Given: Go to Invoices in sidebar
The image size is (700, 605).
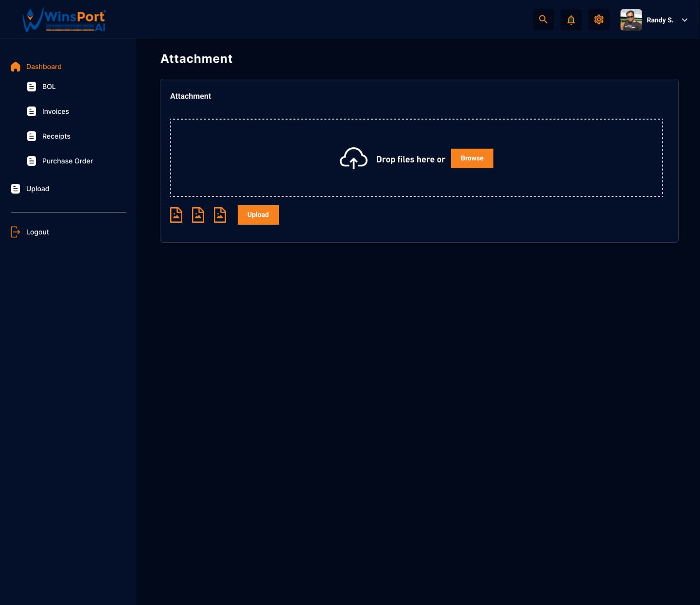Looking at the screenshot, I should [55, 111].
